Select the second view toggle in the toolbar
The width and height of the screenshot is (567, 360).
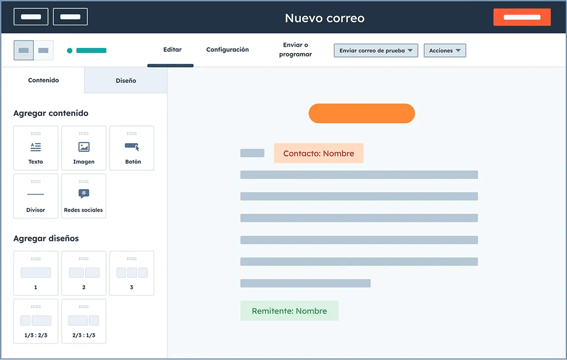pos(44,50)
